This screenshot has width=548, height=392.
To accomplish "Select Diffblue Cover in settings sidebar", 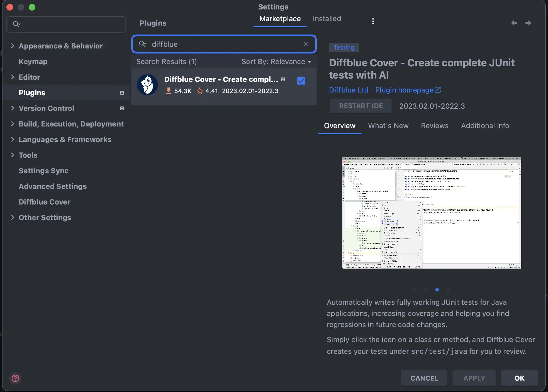I will (45, 202).
